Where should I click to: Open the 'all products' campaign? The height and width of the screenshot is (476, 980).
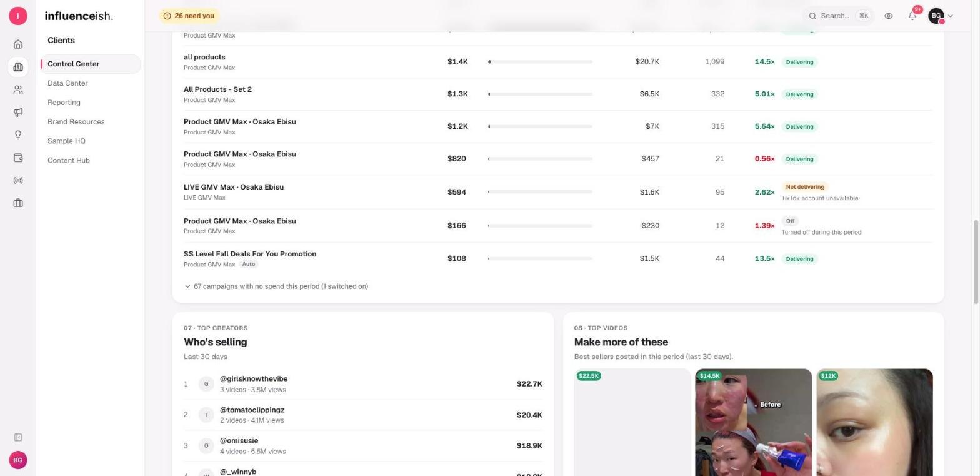(204, 57)
